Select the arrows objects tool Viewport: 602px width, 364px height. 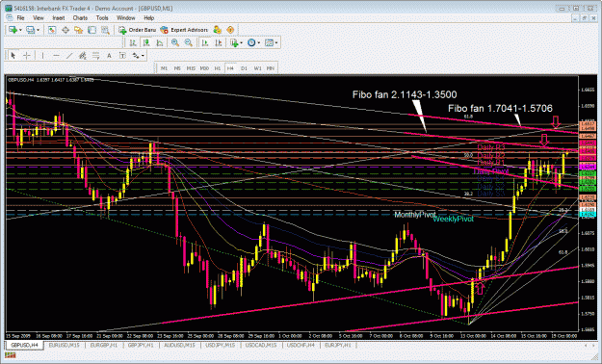(136, 56)
